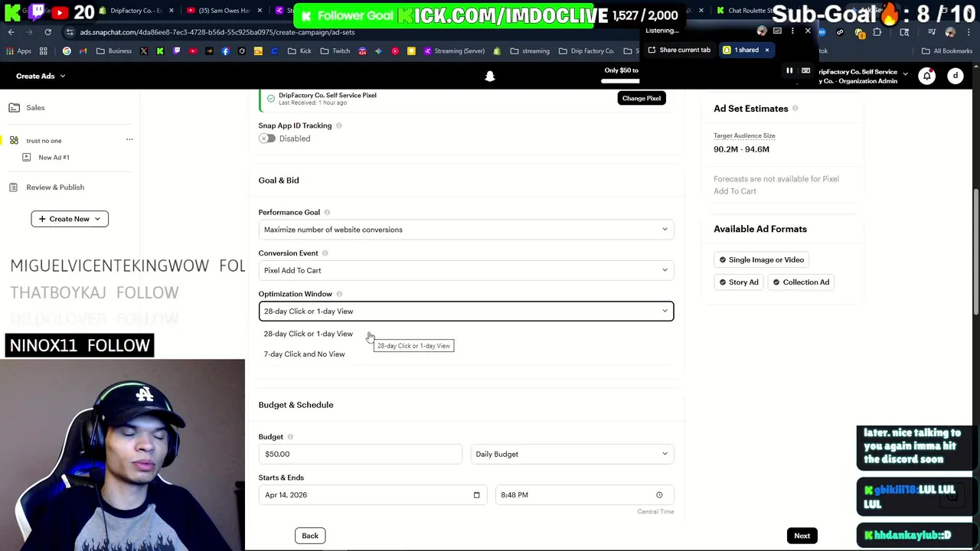This screenshot has height=551, width=980.
Task: Show info tooltip for Budget
Action: [x=290, y=437]
